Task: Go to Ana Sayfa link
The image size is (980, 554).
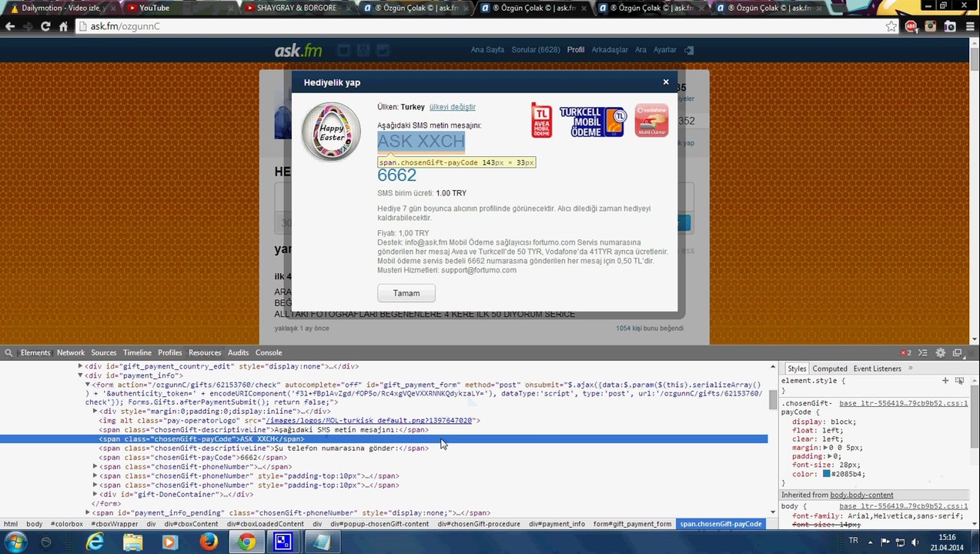Action: click(487, 50)
